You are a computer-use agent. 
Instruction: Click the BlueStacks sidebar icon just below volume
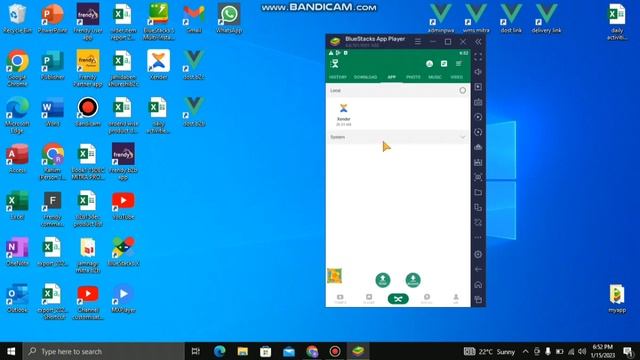pyautogui.click(x=478, y=87)
